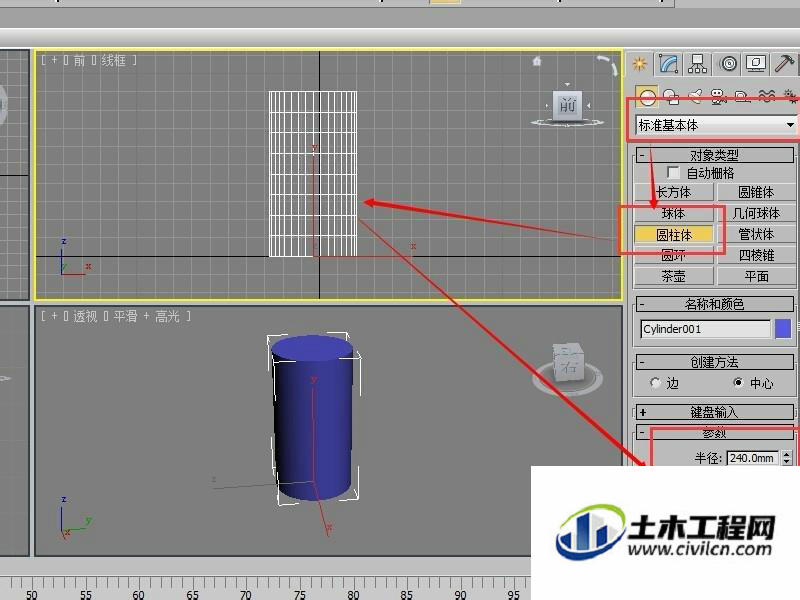800x600 pixels.
Task: Select the Cameras category icon
Action: (x=718, y=96)
